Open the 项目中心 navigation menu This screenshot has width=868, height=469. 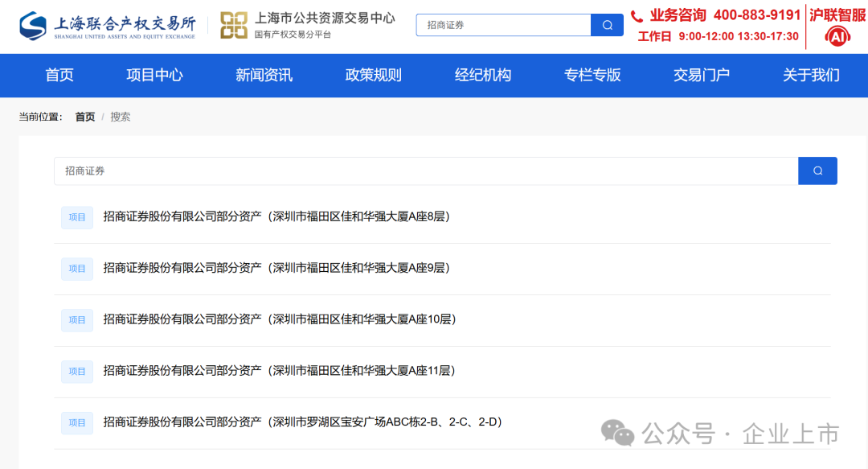(x=154, y=75)
